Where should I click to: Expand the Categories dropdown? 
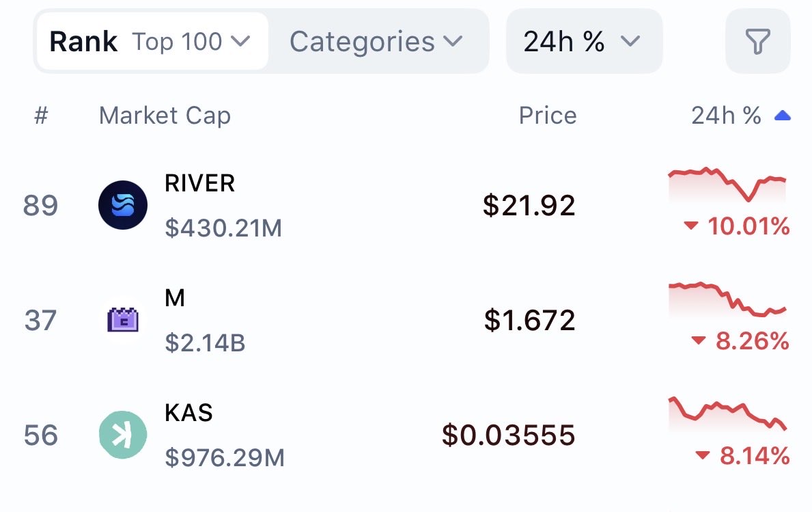(376, 42)
